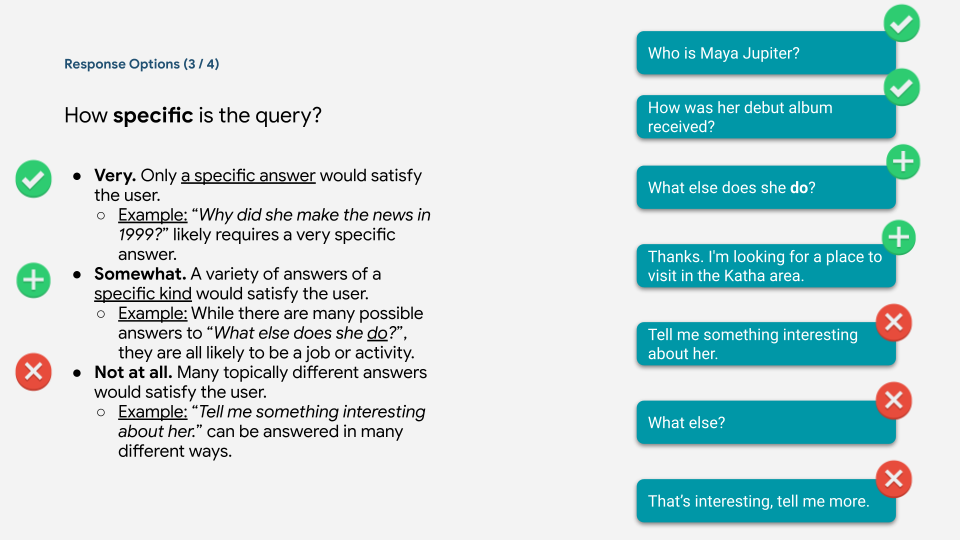
Task: Click red X on 'tell me more' bubble
Action: tap(894, 478)
